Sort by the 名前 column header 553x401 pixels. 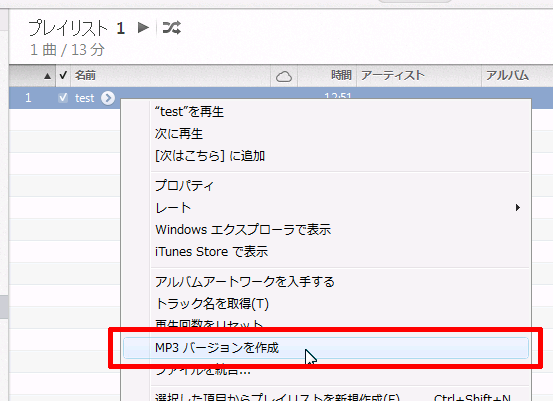(x=85, y=75)
